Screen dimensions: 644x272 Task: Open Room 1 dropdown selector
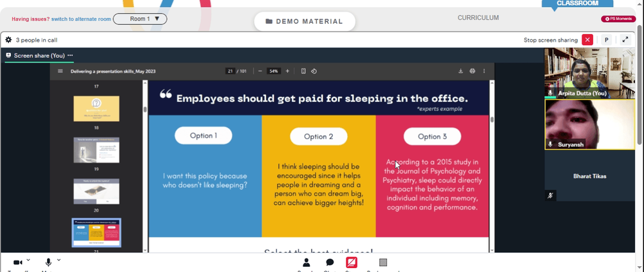point(140,19)
